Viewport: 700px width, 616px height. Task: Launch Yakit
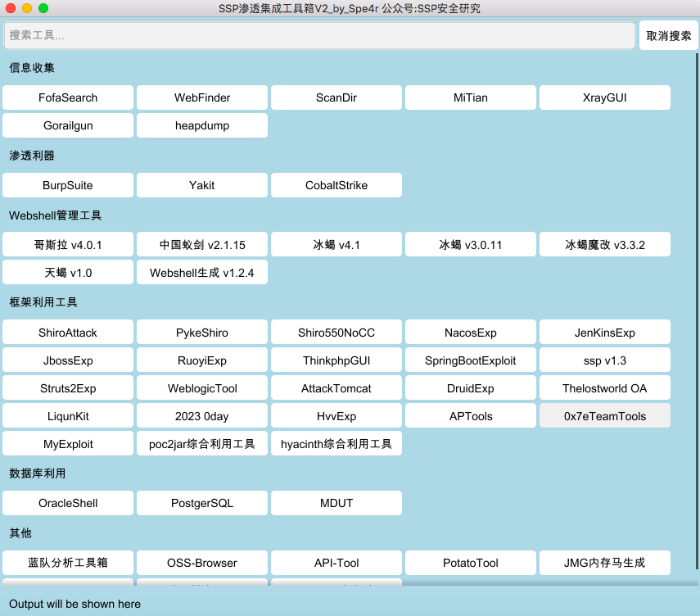click(x=202, y=185)
